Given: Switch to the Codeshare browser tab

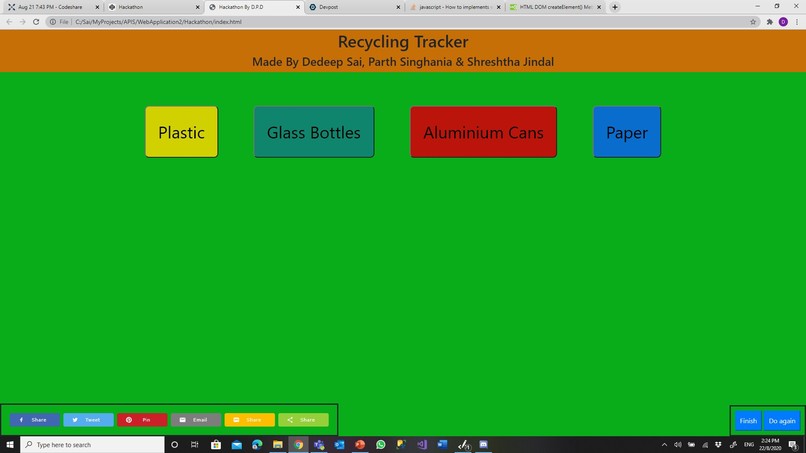Looking at the screenshot, I should point(50,7).
